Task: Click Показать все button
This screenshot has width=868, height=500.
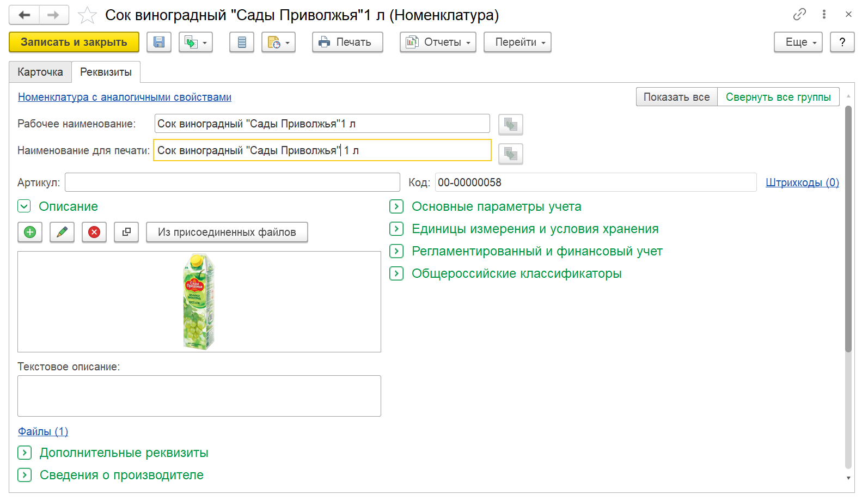Action: click(x=677, y=97)
